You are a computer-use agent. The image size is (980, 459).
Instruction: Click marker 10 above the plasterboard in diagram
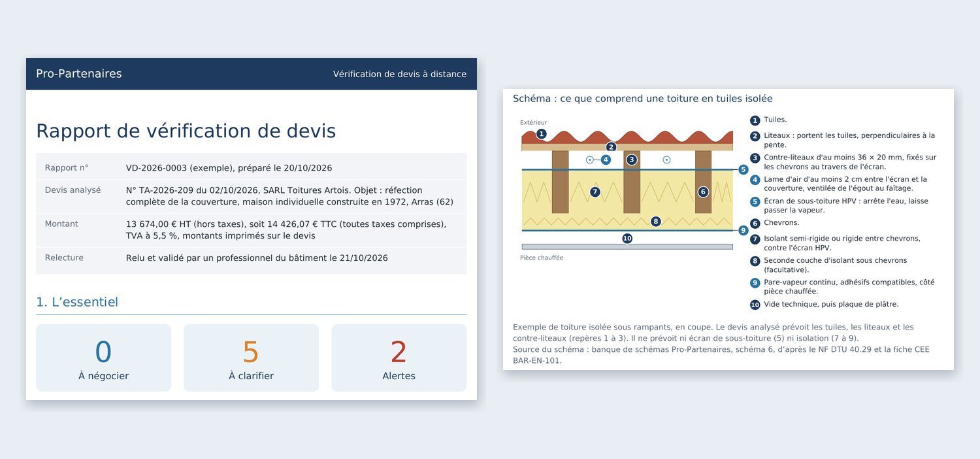click(627, 238)
